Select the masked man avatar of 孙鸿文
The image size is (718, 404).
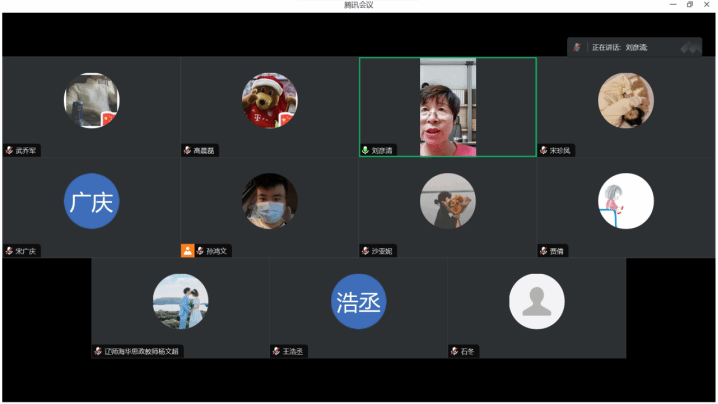click(x=269, y=202)
